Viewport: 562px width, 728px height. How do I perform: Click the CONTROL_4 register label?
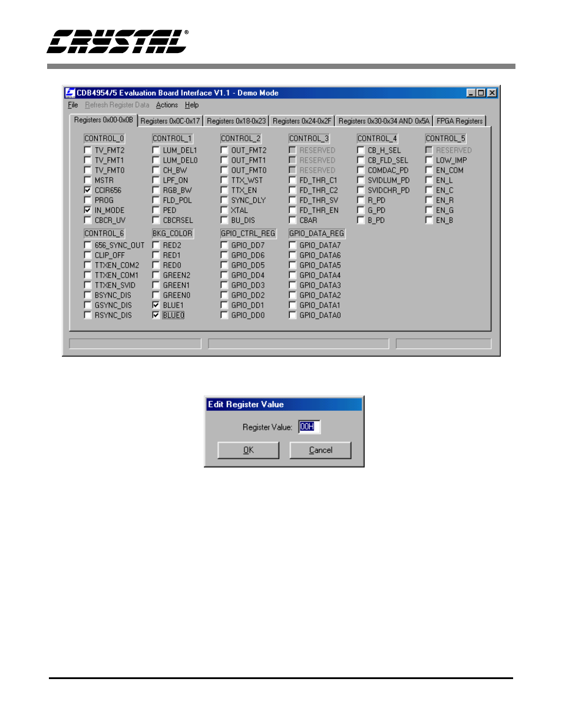[x=378, y=139]
